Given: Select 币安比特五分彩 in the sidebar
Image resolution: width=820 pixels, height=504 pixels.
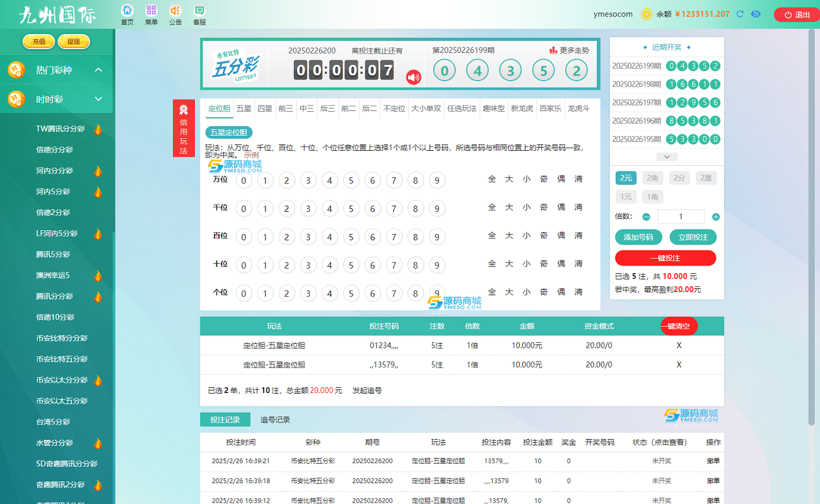Looking at the screenshot, I should pos(62,359).
